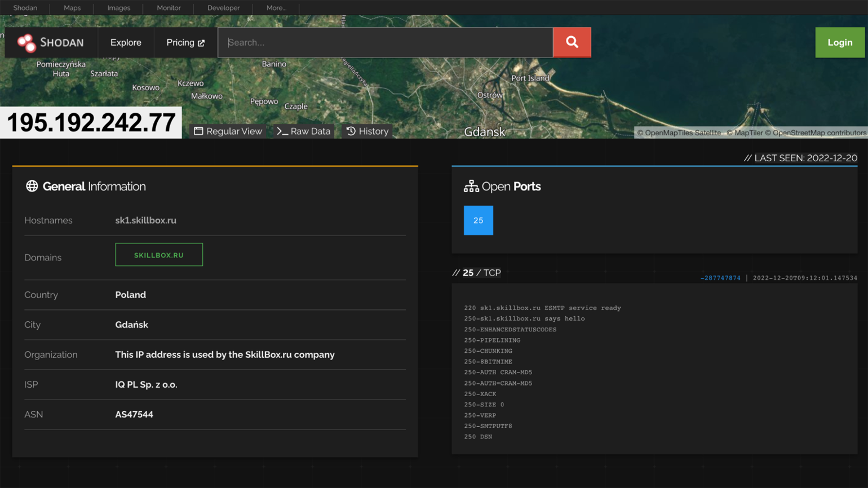Click the 25 / TCP section heading
The image size is (868, 488).
(476, 273)
